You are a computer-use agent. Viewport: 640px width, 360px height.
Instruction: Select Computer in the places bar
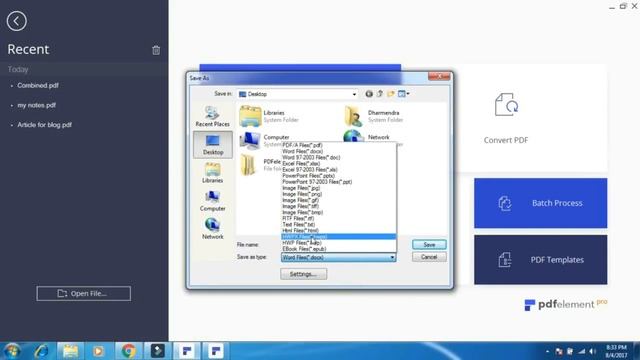point(213,201)
